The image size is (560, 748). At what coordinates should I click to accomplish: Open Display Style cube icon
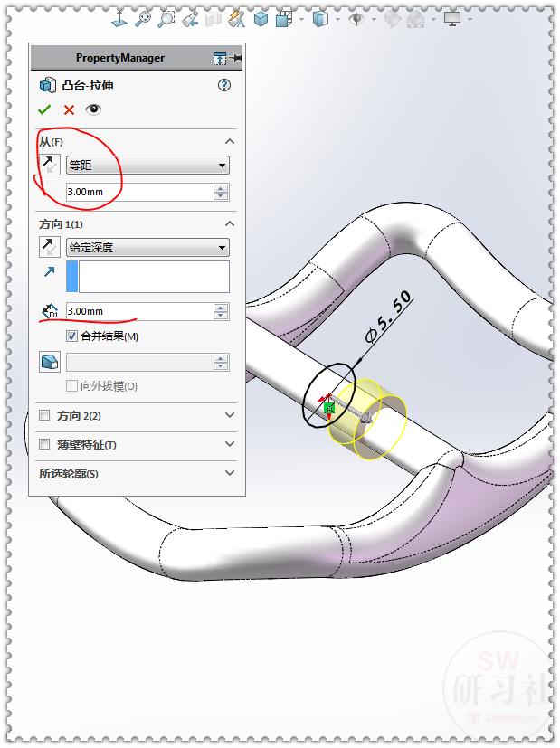click(320, 19)
